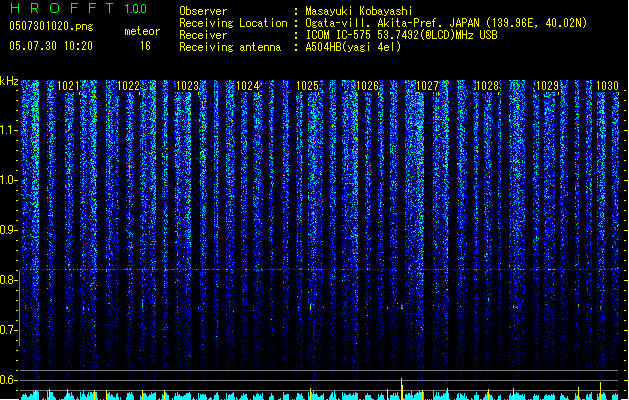The height and width of the screenshot is (400, 629).
Task: Click the 'meteor' count label
Action: click(x=142, y=31)
